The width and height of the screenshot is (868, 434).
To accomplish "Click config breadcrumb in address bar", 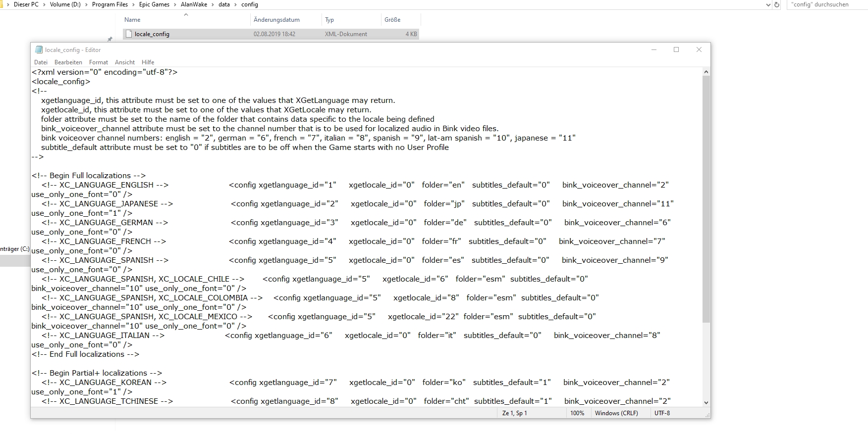I will [x=250, y=4].
